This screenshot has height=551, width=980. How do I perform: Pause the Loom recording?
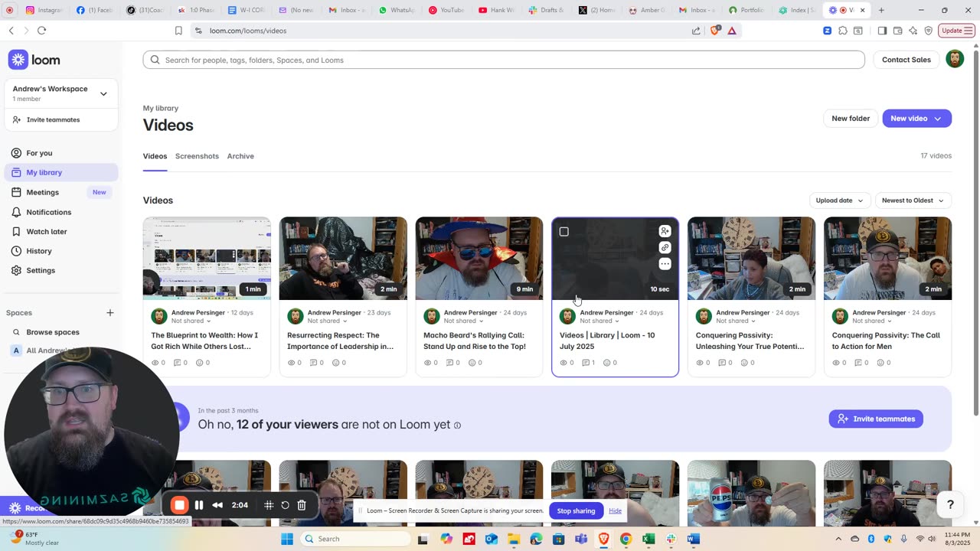tap(199, 505)
